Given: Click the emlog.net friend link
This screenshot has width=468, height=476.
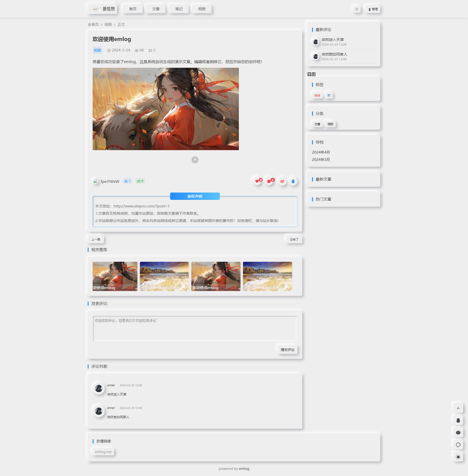Looking at the screenshot, I should [103, 452].
